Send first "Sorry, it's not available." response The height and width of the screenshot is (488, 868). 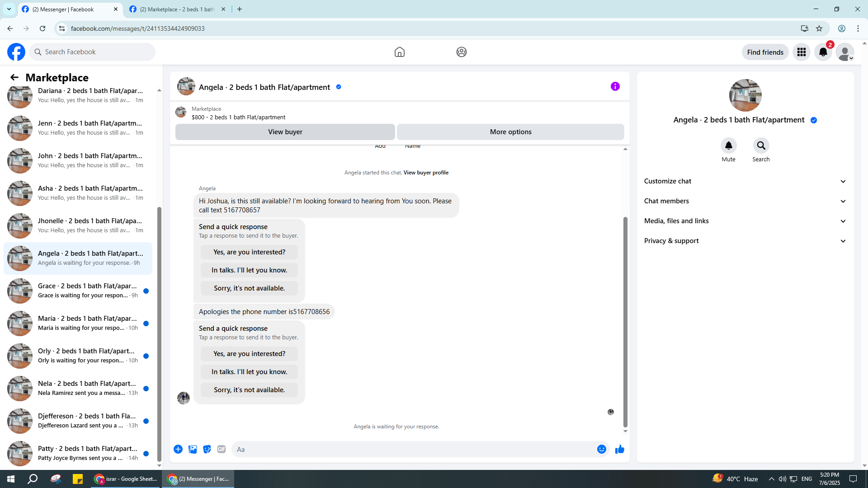point(250,288)
